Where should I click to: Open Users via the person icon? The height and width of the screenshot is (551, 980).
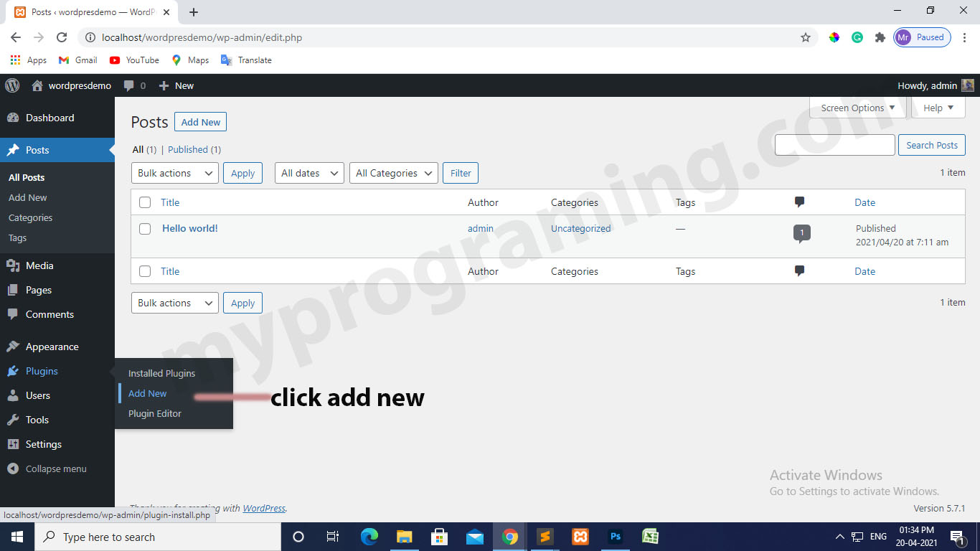pos(15,395)
